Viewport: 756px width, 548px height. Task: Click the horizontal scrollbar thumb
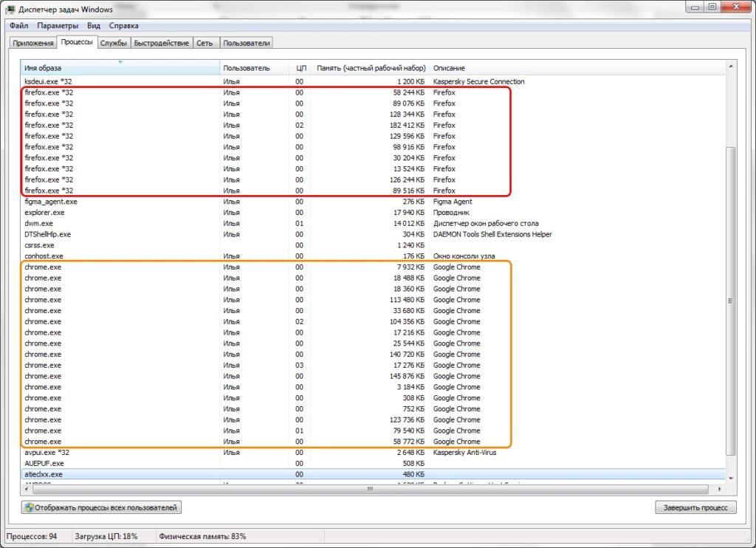tap(371, 489)
